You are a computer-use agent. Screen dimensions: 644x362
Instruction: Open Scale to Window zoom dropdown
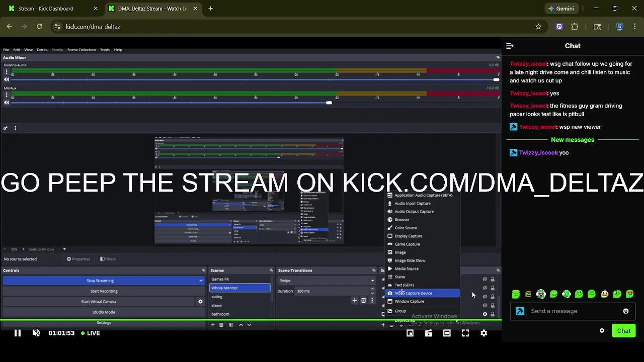click(47, 249)
